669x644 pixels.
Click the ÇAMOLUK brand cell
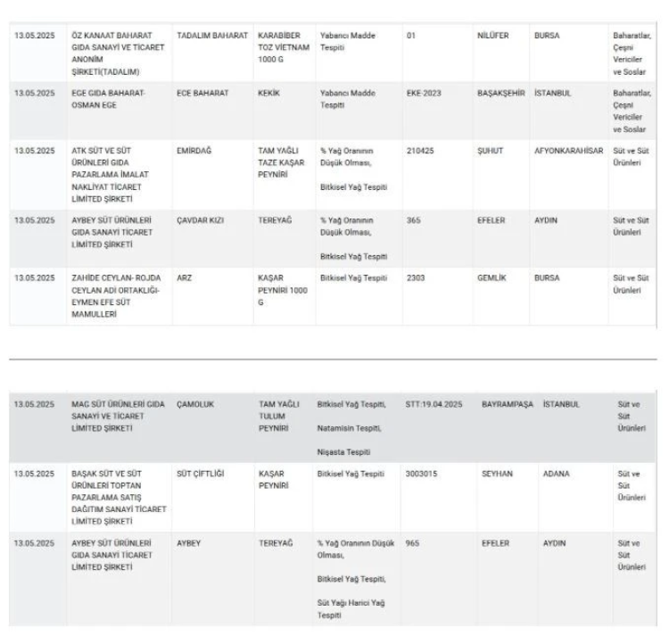click(x=198, y=404)
